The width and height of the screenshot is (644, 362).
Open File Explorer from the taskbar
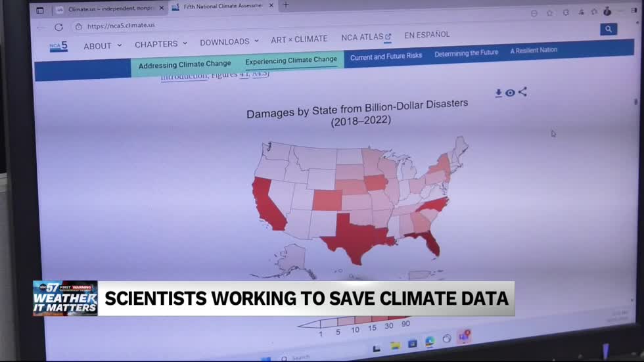[395, 345]
